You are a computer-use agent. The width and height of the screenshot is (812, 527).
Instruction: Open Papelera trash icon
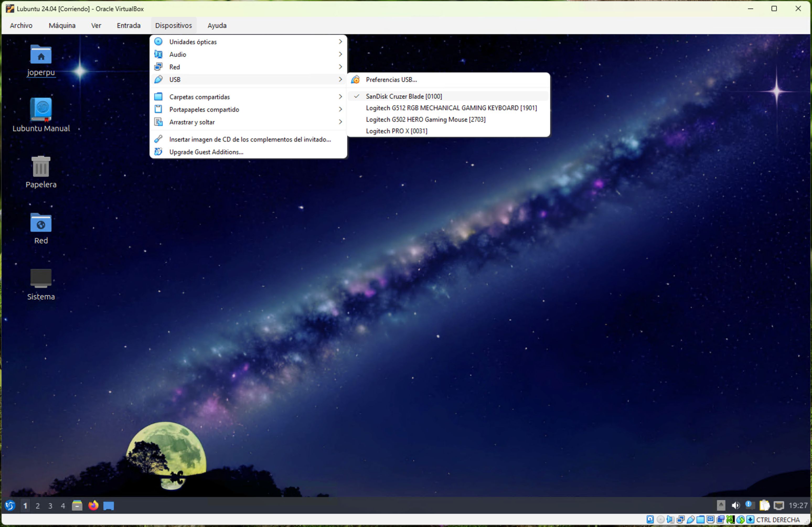41,171
